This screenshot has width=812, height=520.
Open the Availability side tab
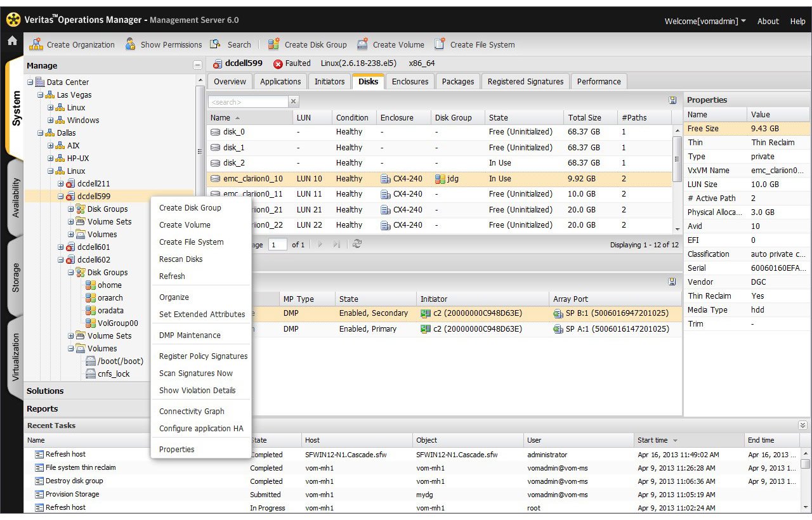pos(15,198)
